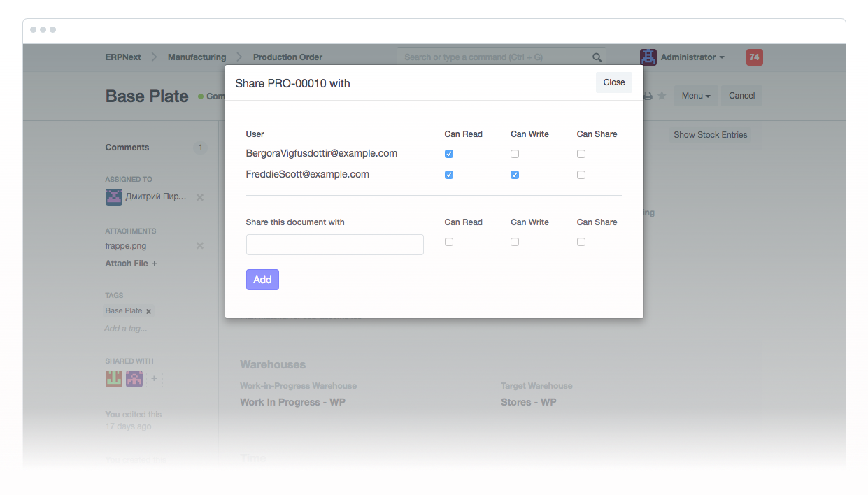Open the 74 notifications badge

pos(754,57)
